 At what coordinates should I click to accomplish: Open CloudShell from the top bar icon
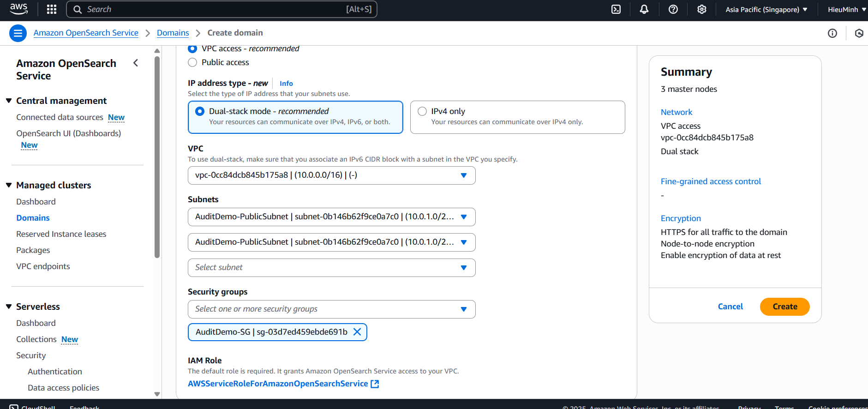click(616, 9)
